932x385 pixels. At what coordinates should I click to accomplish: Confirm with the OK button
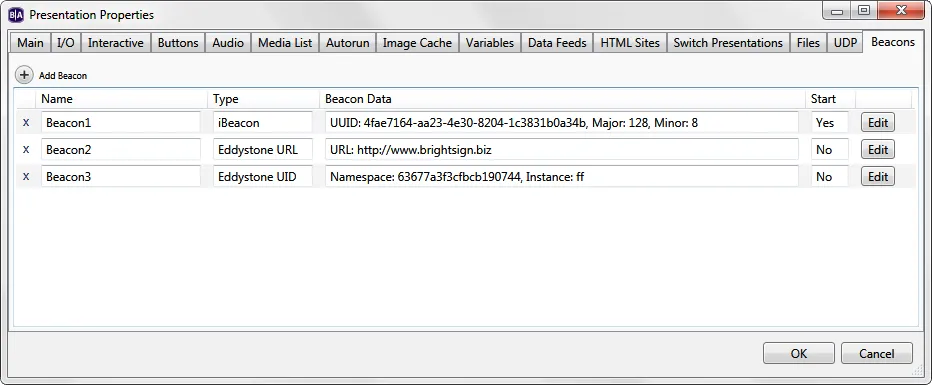coord(799,354)
